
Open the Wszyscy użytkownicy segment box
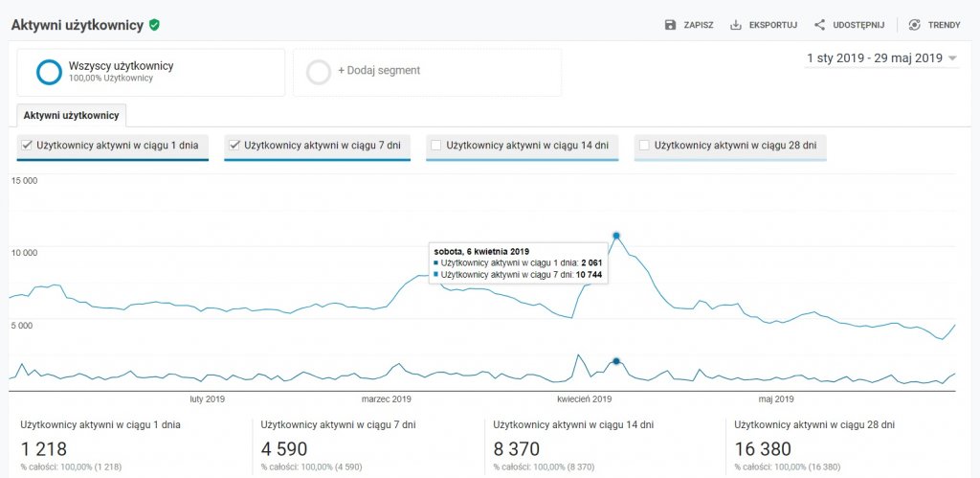[x=150, y=73]
